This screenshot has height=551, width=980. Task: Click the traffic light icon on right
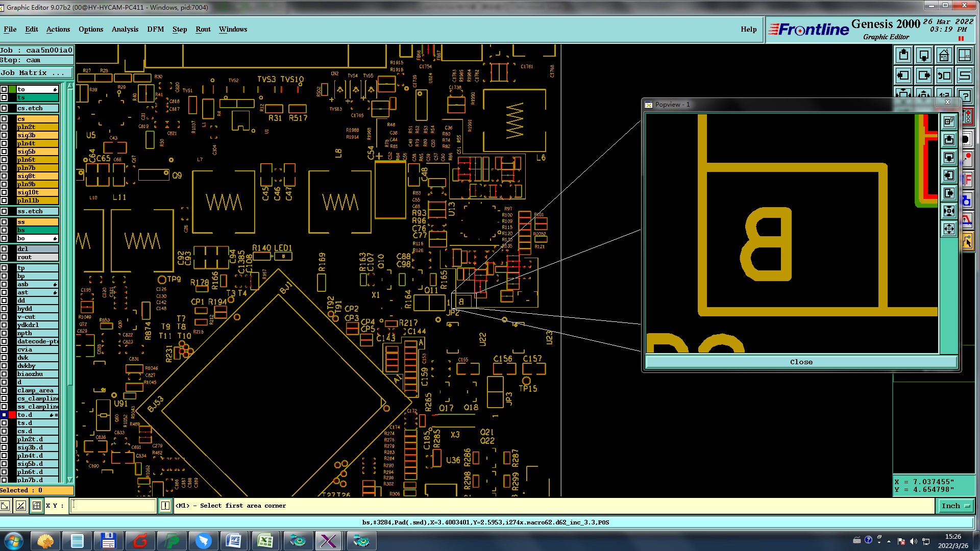click(x=968, y=117)
